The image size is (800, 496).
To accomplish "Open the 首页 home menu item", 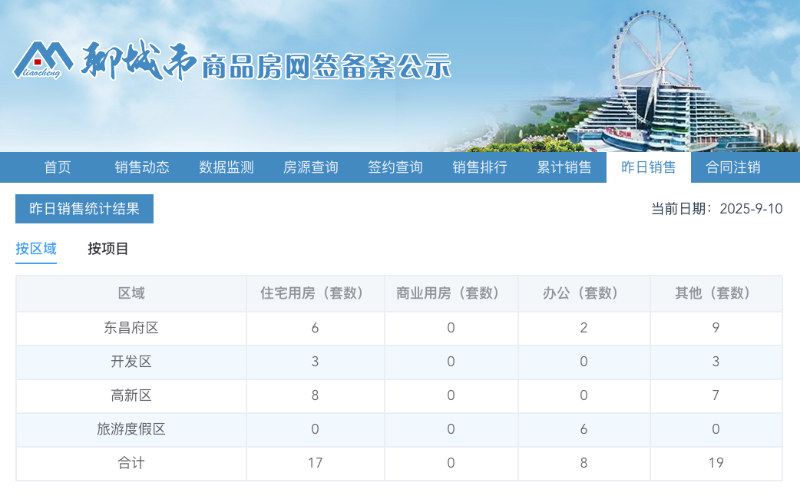I will coord(57,167).
